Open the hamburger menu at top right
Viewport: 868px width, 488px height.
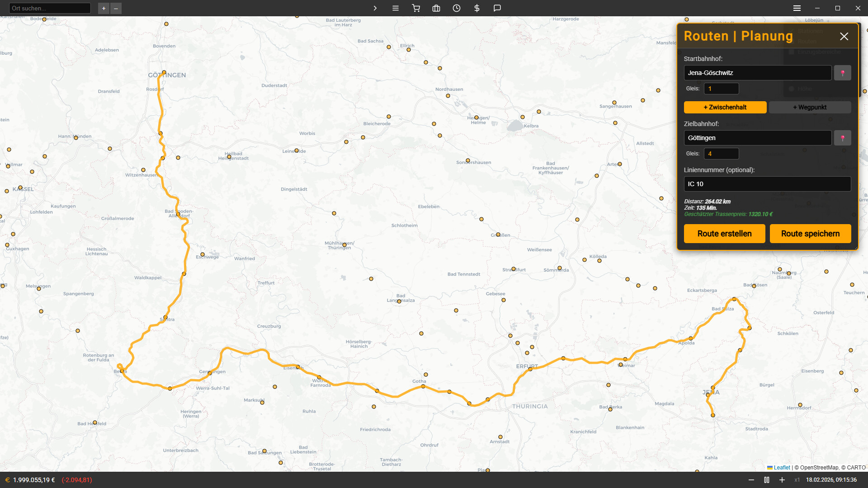pyautogui.click(x=797, y=8)
